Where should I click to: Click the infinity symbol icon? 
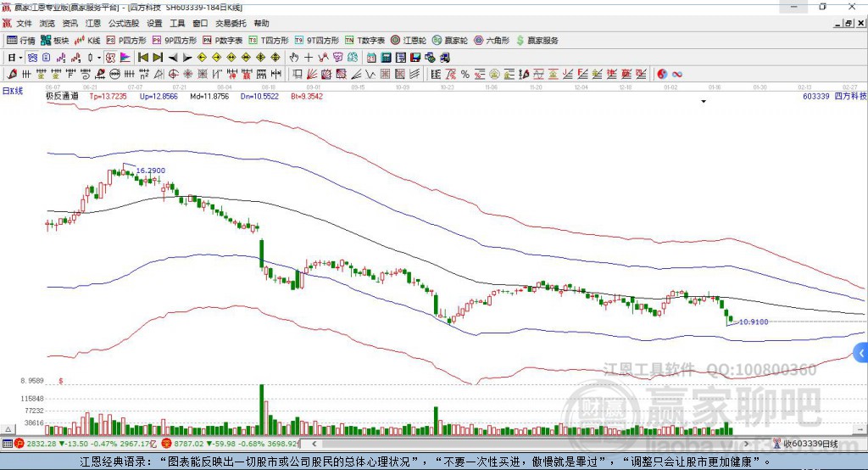[x=677, y=75]
